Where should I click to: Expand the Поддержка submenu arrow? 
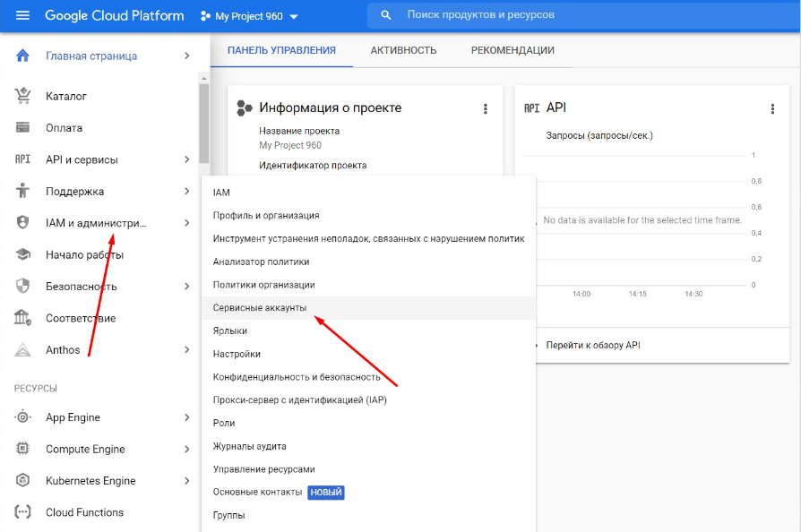point(187,191)
